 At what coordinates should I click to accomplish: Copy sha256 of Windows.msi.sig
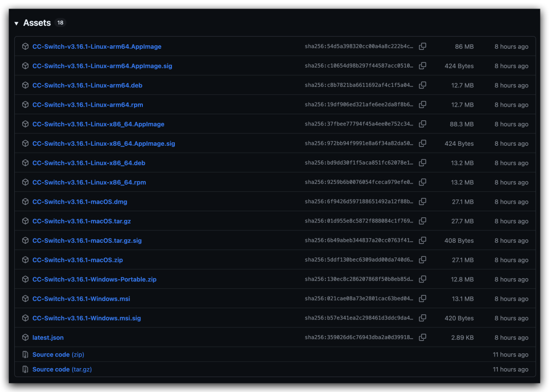point(422,318)
